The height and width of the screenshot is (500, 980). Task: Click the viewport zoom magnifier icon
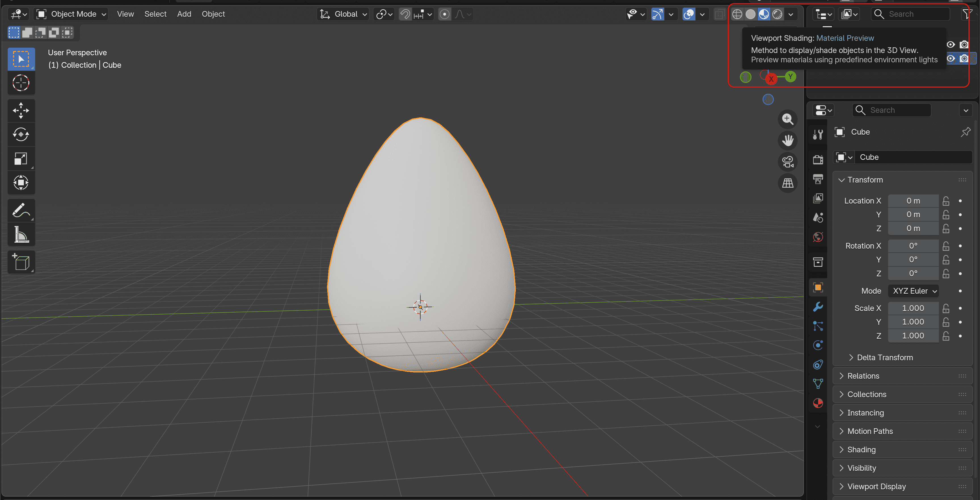[x=787, y=119]
